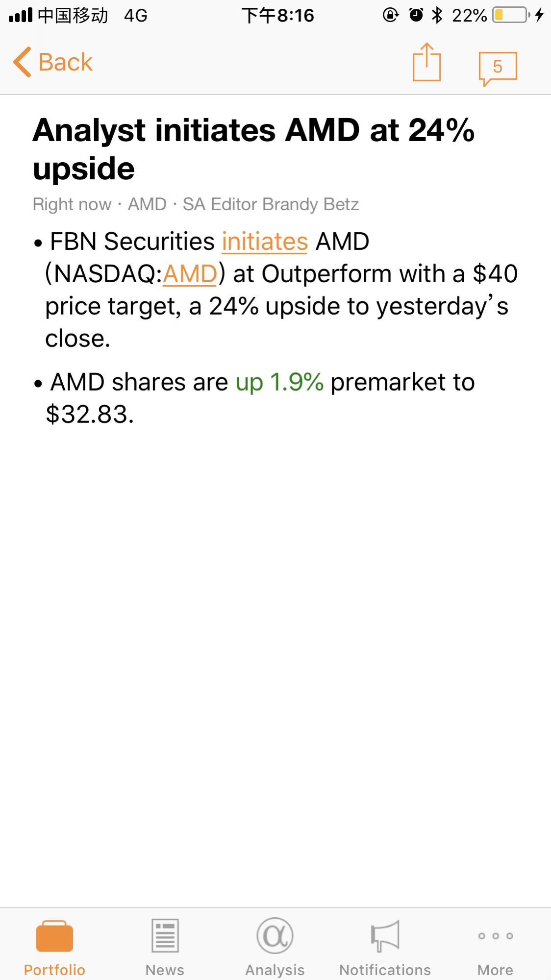Open the Portfolio briefcase tab
The width and height of the screenshot is (551, 980).
click(x=54, y=948)
